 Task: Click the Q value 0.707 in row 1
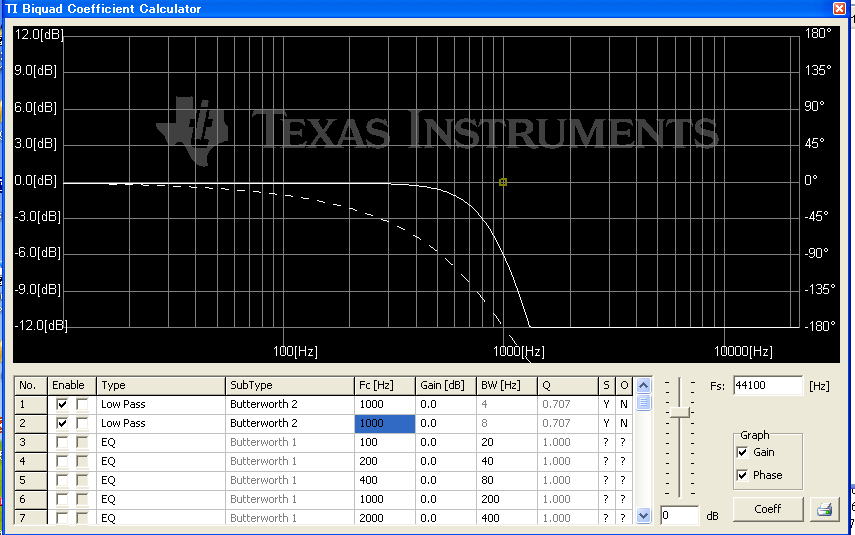[x=568, y=404]
